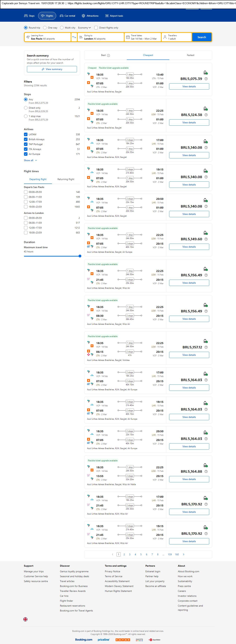This screenshot has height=644, width=236.
Task: Click the price help icon beside BRL5,075.39
Action: tap(206, 79)
